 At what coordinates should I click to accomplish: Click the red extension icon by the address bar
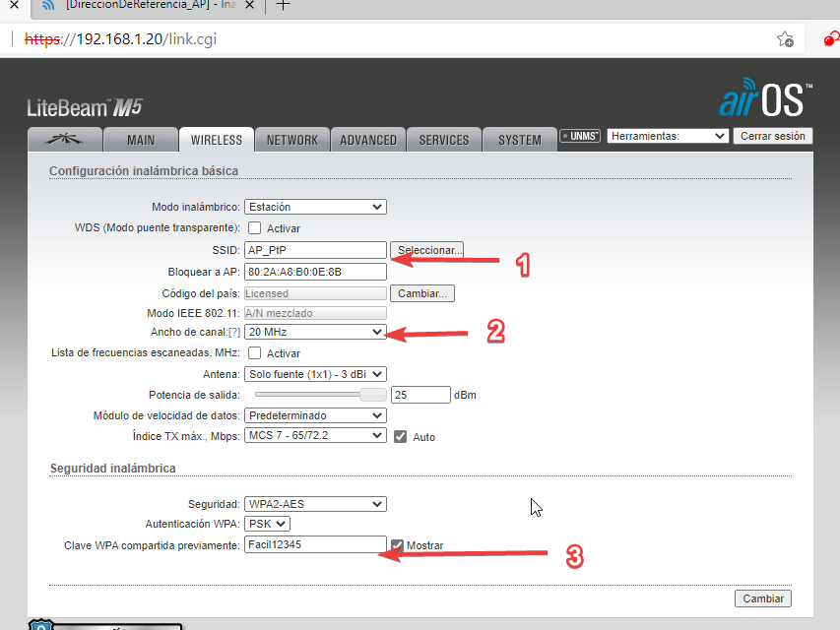[x=832, y=39]
